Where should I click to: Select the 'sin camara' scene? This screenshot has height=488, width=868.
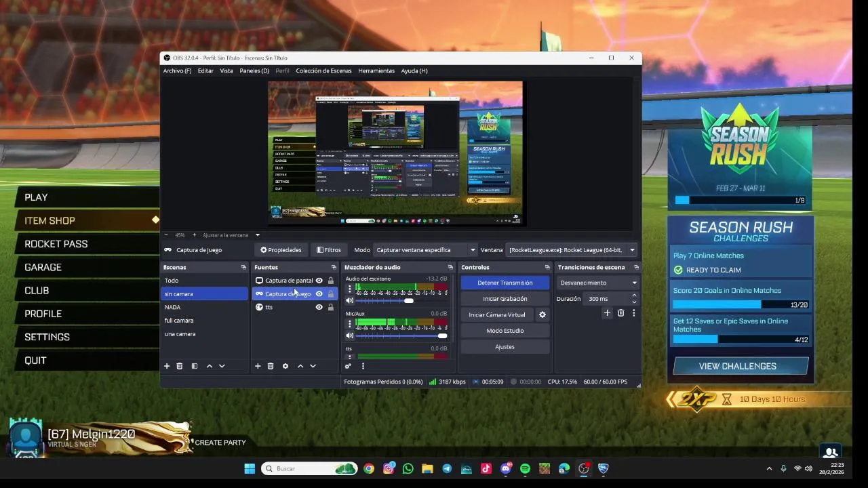tap(205, 293)
